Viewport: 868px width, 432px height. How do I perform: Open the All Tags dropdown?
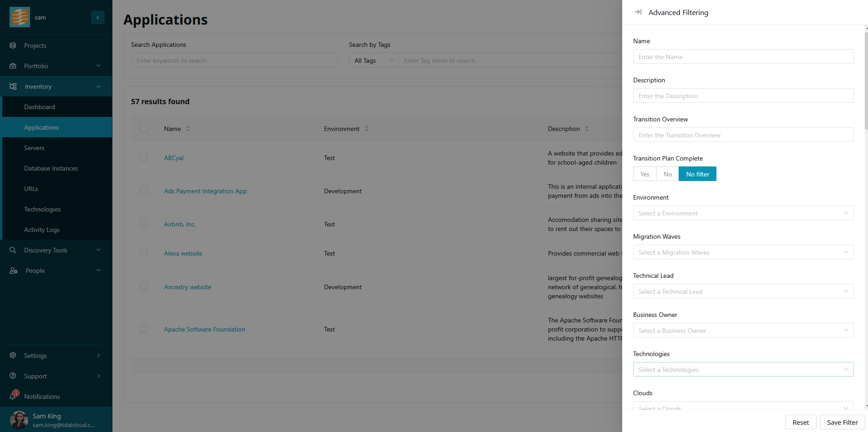[x=374, y=60]
